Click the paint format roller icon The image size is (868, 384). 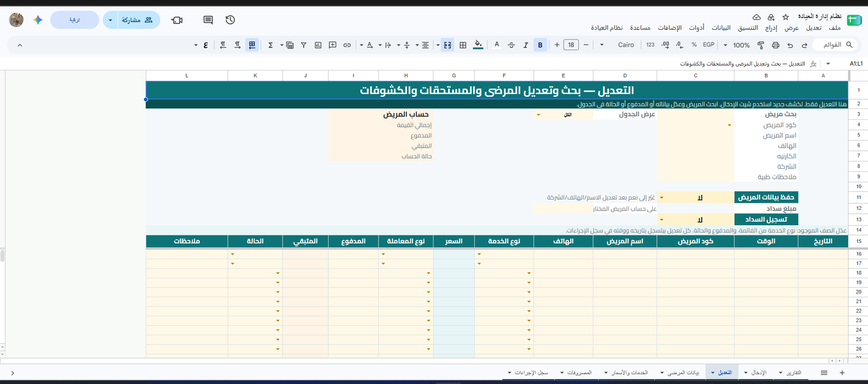coord(761,45)
